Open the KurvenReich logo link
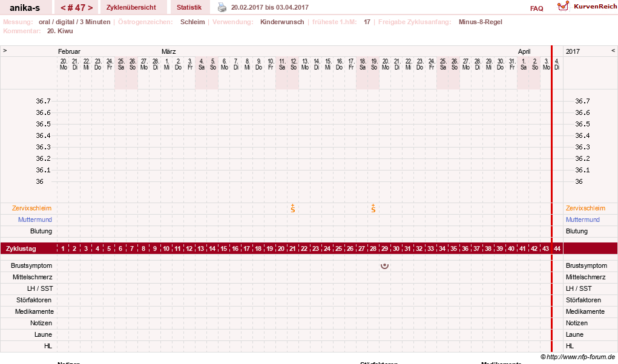 tap(587, 6)
